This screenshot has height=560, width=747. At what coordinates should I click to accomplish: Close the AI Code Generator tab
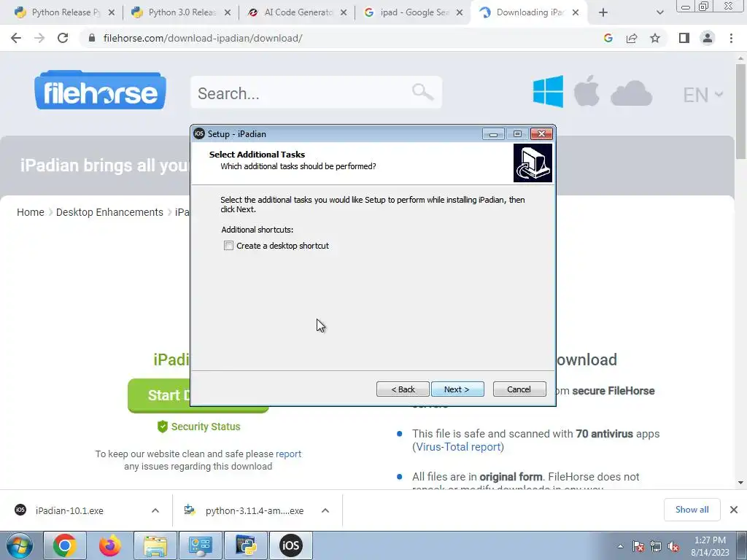tap(344, 12)
